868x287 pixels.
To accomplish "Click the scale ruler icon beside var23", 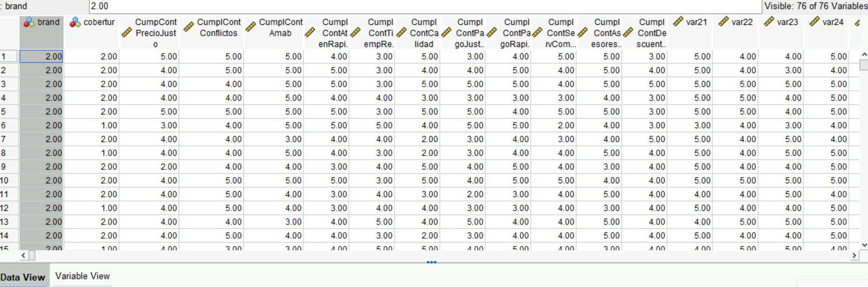I will point(769,22).
